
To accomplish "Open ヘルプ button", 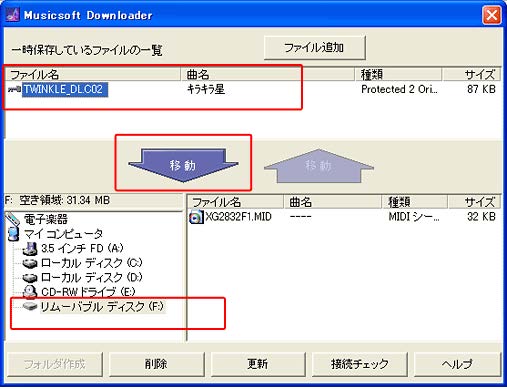I will [x=457, y=364].
